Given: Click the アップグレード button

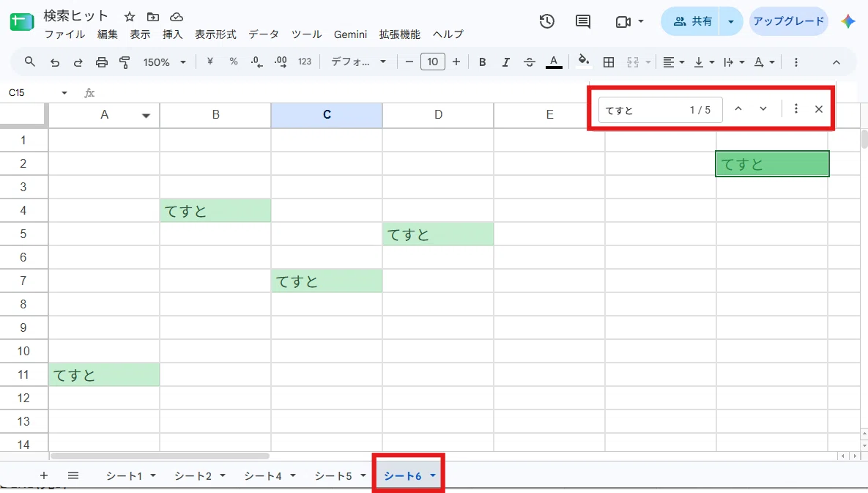Looking at the screenshot, I should click(788, 21).
